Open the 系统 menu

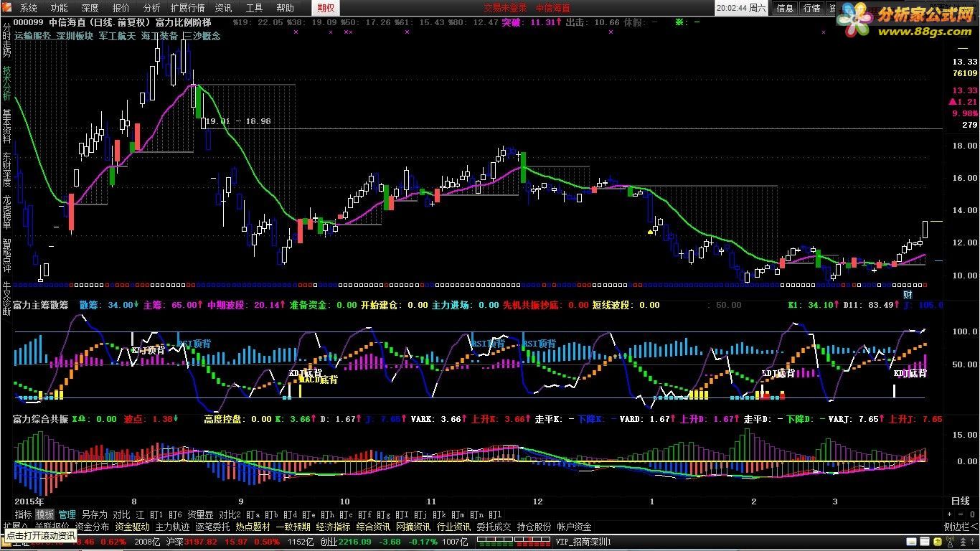(x=29, y=9)
